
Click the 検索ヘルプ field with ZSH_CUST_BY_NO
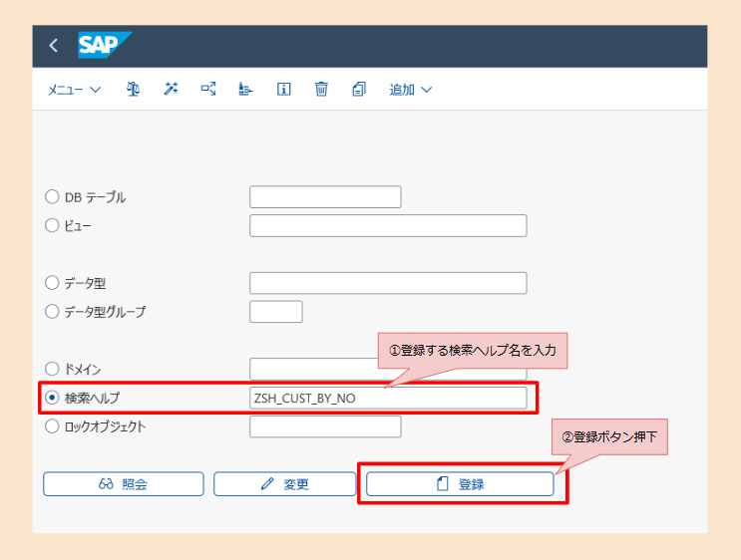pyautogui.click(x=387, y=399)
